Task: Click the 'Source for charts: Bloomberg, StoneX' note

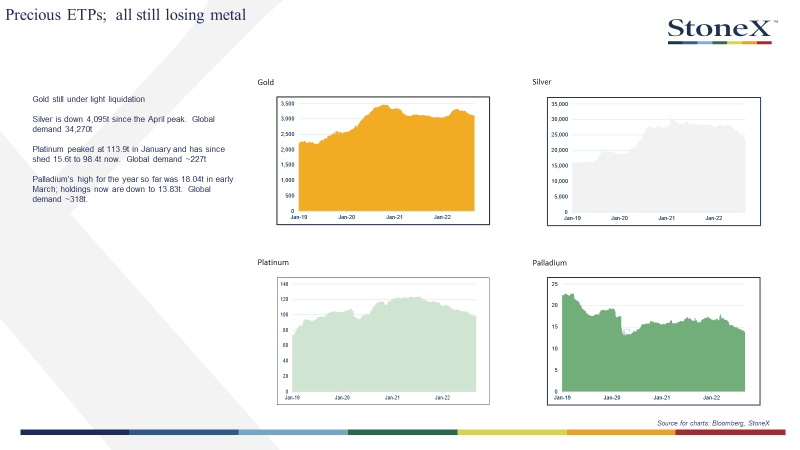Action: [x=713, y=423]
